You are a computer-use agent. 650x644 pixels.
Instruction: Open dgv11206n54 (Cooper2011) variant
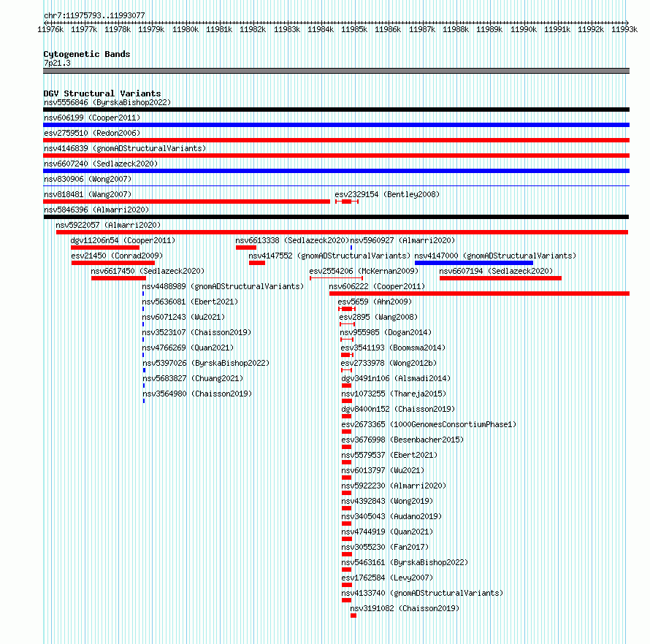123,240
